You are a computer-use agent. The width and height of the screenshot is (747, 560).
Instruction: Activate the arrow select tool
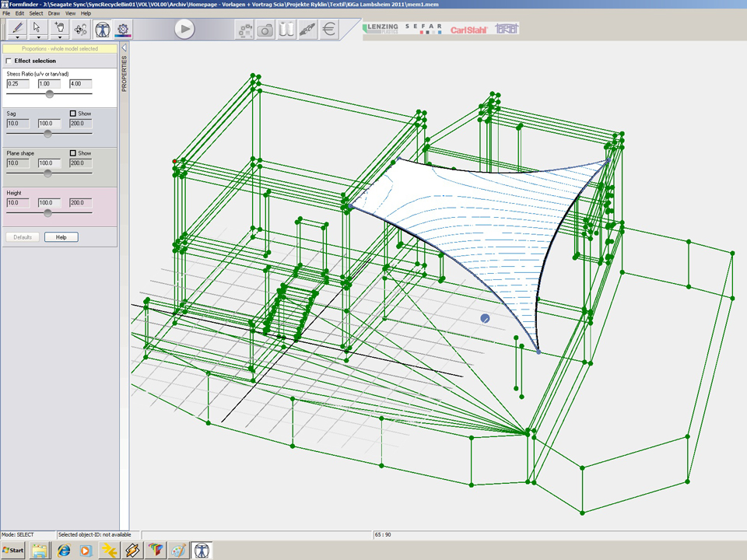pyautogui.click(x=37, y=28)
